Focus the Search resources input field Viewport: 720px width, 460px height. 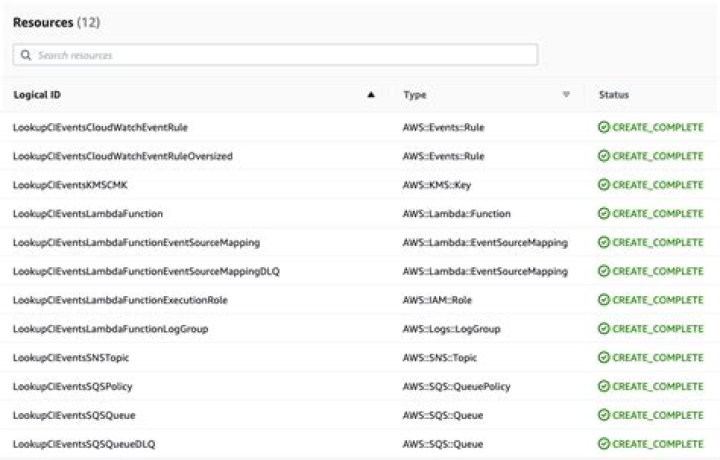[280, 55]
